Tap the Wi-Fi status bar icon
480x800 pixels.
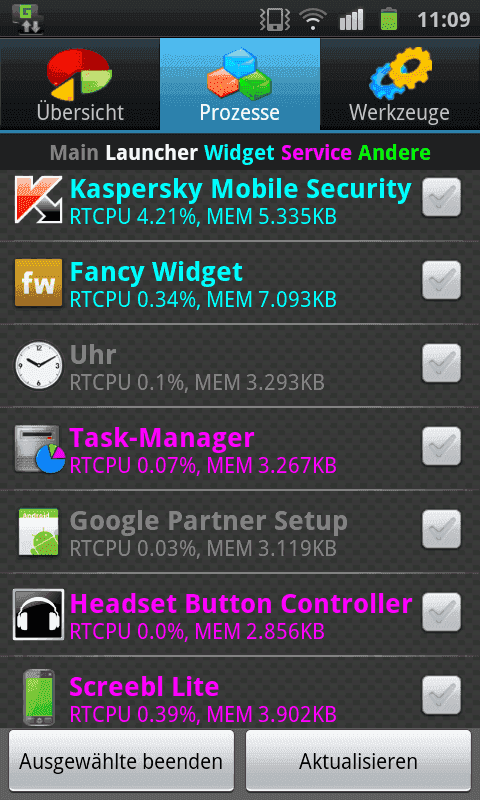[313, 19]
